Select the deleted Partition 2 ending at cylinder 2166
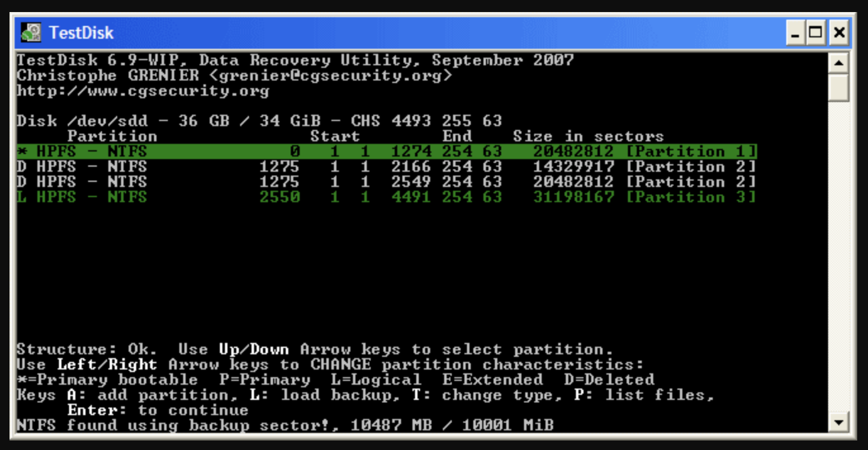The width and height of the screenshot is (868, 450). tap(253, 166)
